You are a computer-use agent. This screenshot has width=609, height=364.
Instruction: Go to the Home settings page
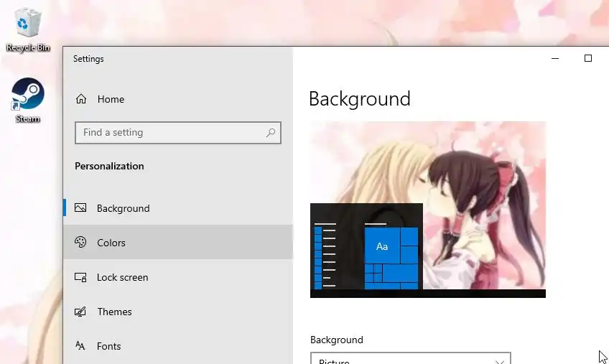(178, 99)
